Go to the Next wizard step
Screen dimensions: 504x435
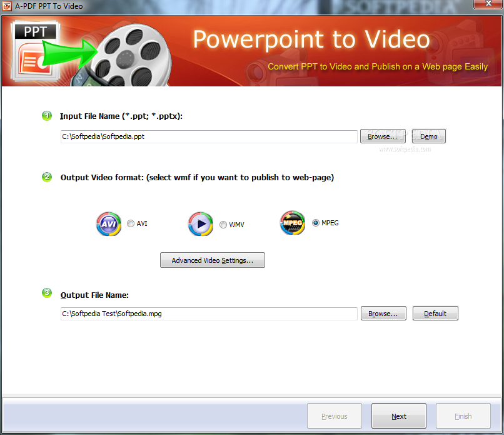399,416
